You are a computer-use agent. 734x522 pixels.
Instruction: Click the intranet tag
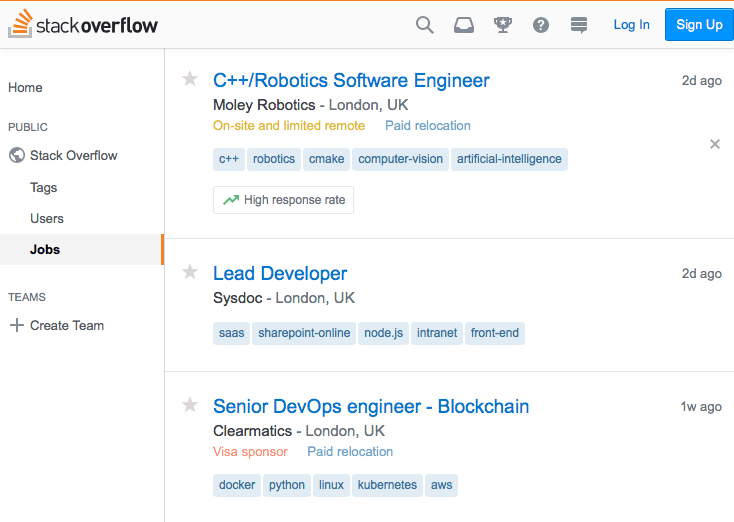437,333
